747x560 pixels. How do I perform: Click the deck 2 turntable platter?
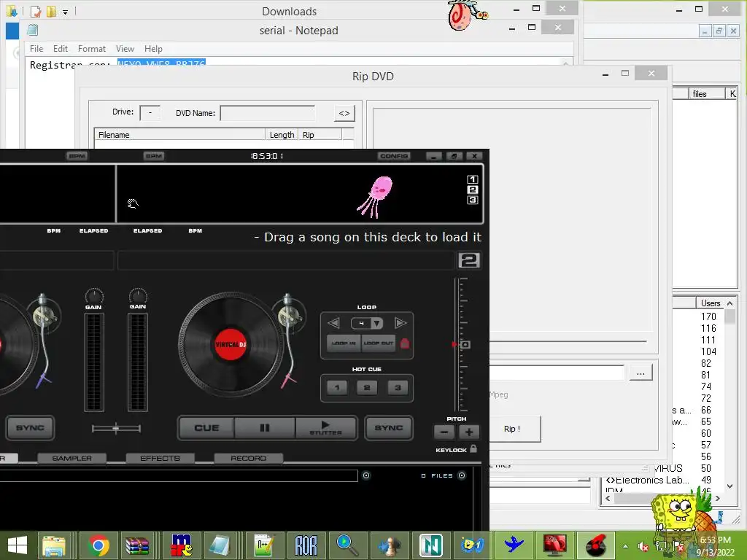230,344
